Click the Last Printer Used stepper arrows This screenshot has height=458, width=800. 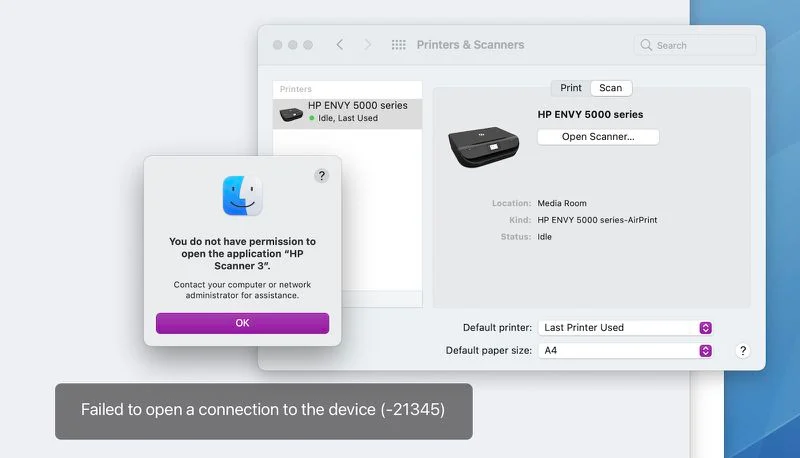pyautogui.click(x=706, y=328)
